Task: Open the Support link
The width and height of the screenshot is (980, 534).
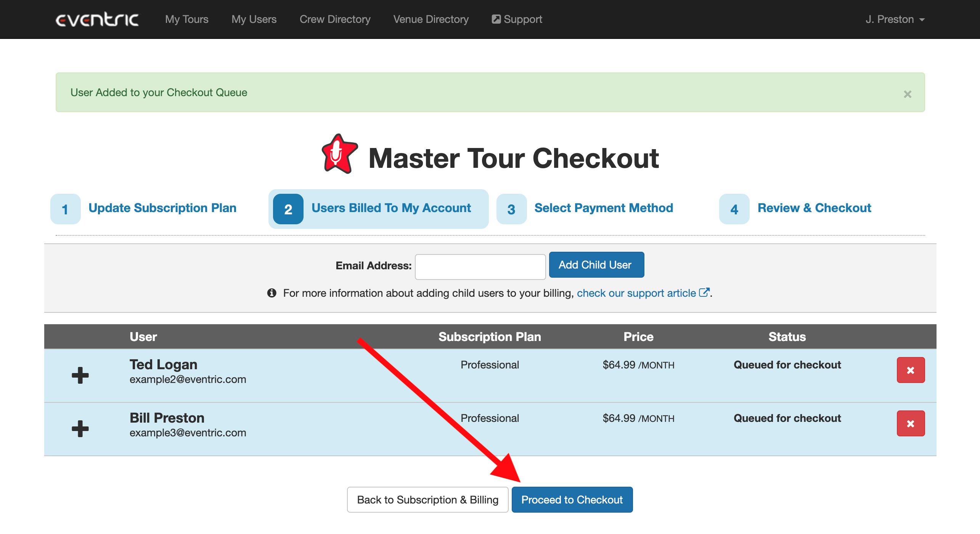Action: [x=517, y=19]
